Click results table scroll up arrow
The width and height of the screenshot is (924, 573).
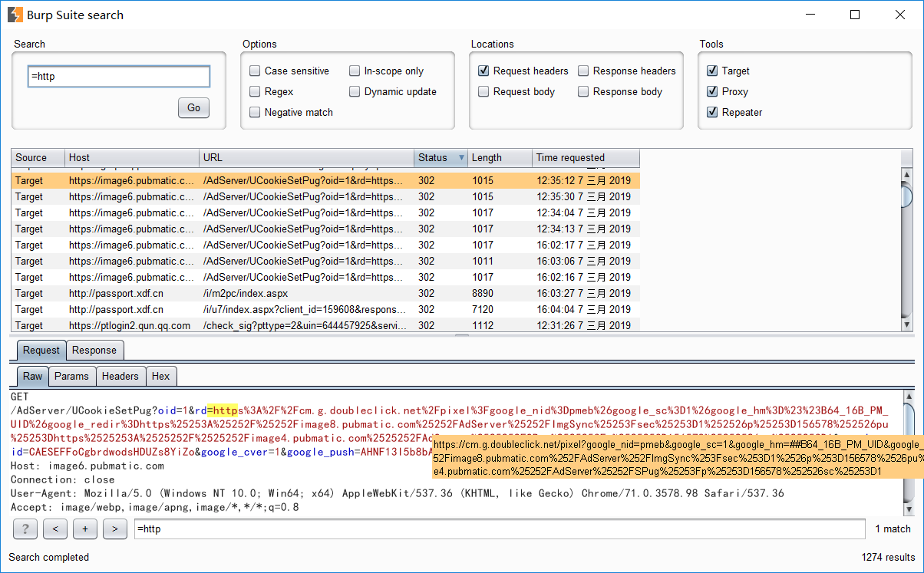906,175
